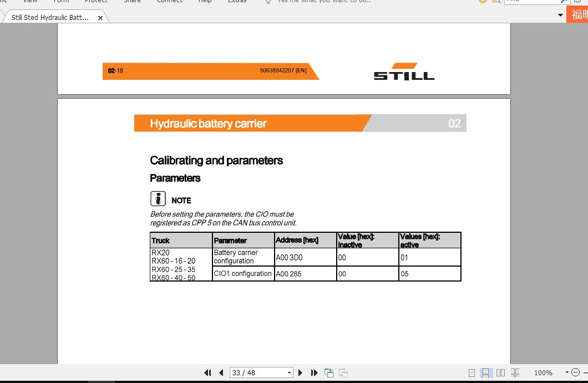Click the previous view icon
Viewport: 588px width, 383px height.
click(x=329, y=372)
